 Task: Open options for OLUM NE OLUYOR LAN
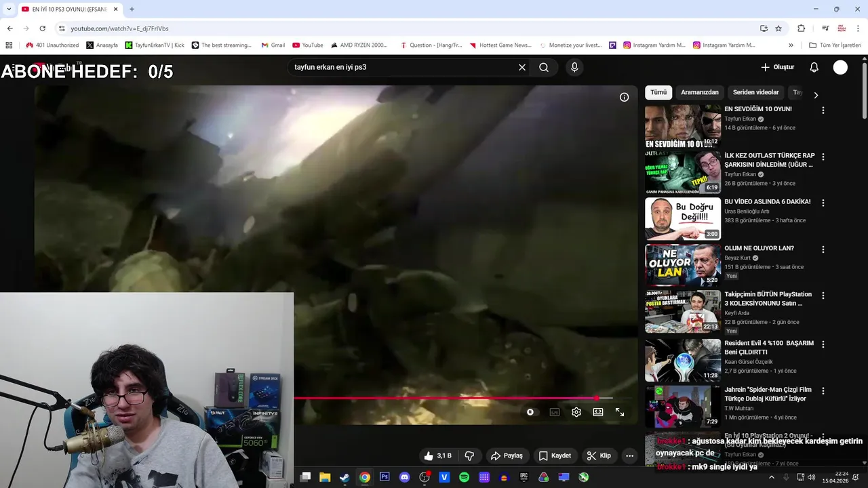click(823, 249)
